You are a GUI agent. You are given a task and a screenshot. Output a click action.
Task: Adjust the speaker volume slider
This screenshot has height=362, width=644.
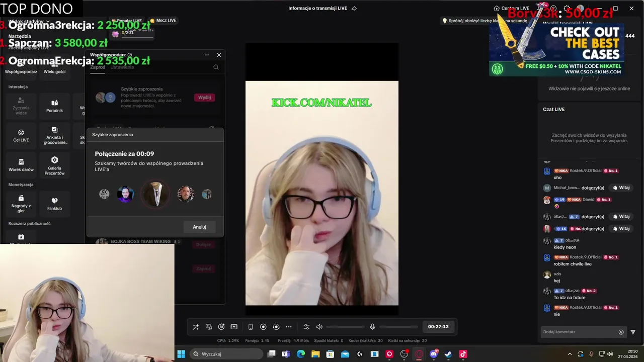pyautogui.click(x=346, y=327)
